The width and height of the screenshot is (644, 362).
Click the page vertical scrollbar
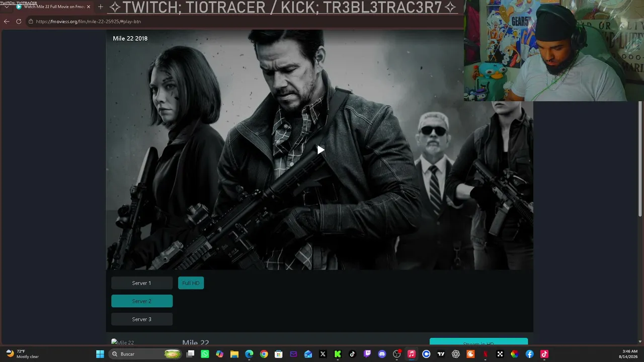640,158
